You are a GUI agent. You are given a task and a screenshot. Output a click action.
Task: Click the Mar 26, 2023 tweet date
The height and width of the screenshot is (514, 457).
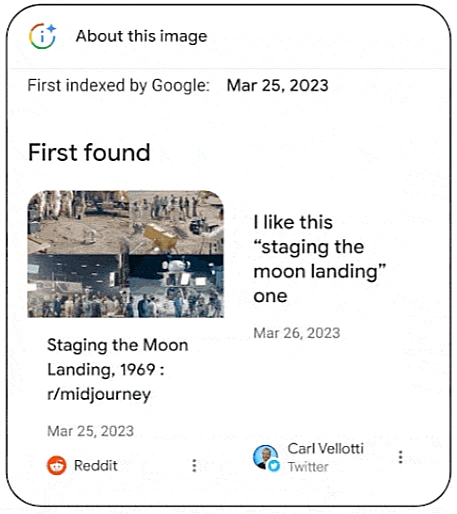pos(297,333)
